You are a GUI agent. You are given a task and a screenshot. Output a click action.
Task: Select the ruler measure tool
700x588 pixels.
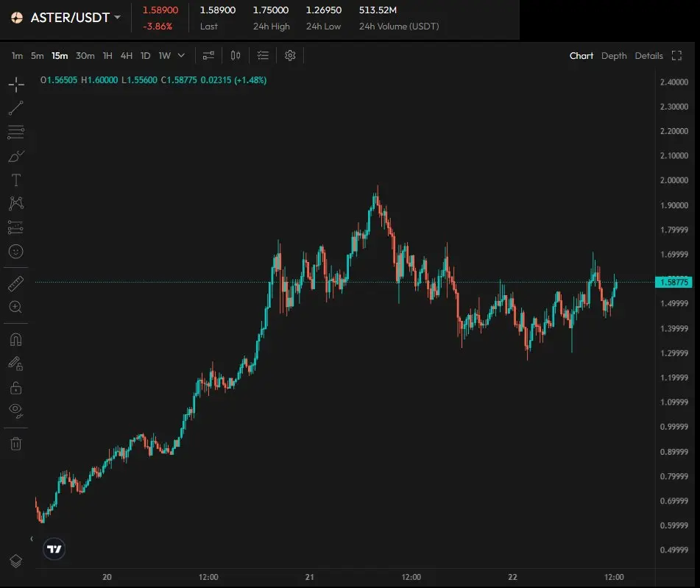(x=16, y=283)
